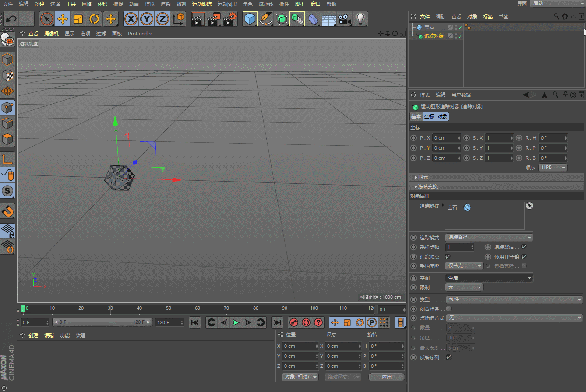
Task: Add a camera object
Action: (x=344, y=19)
